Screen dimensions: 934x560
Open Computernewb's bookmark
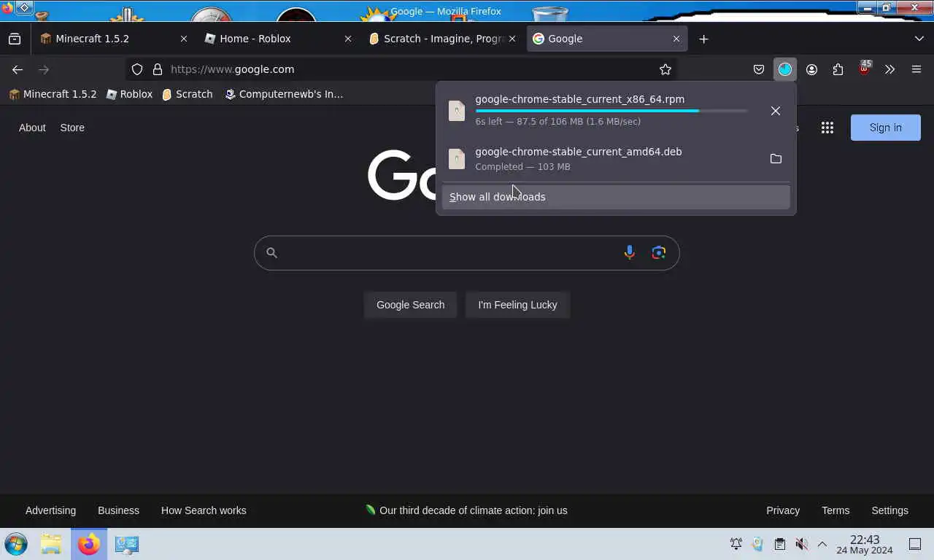click(283, 94)
